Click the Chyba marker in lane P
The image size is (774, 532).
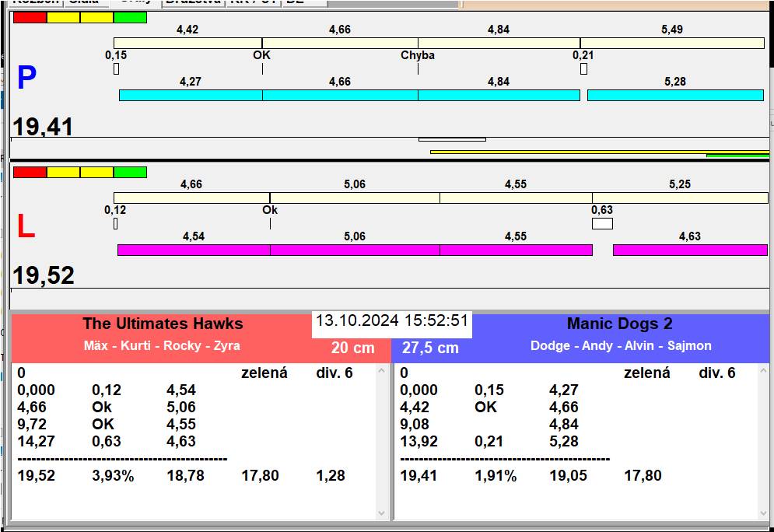(x=418, y=54)
